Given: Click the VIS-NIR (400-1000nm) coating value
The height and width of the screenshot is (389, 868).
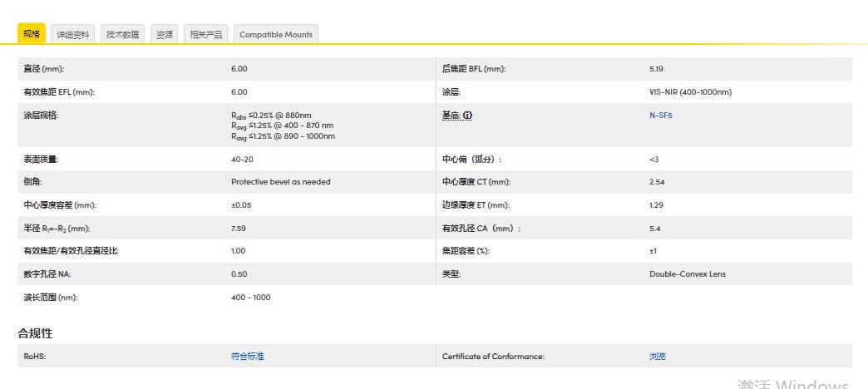Looking at the screenshot, I should click(x=690, y=92).
